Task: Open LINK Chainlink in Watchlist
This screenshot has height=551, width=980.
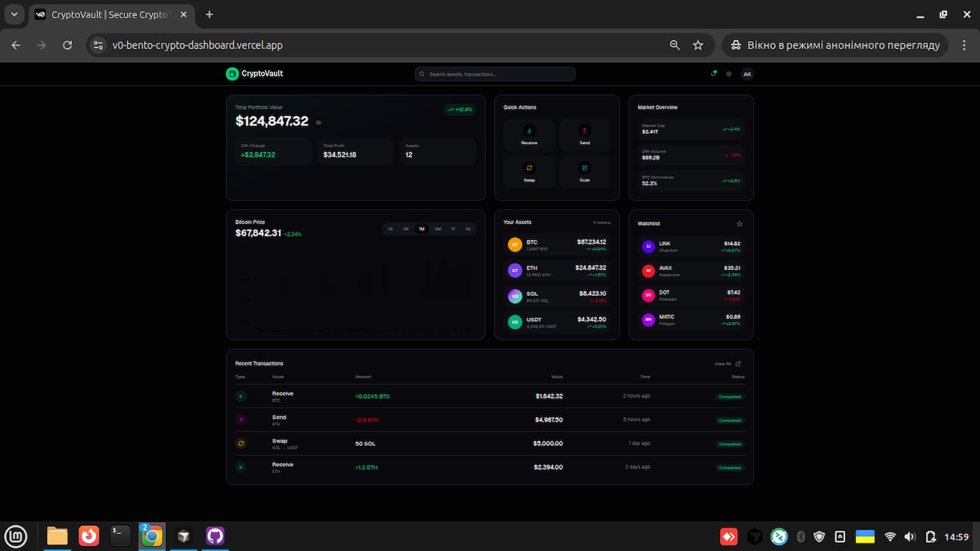Action: coord(691,247)
